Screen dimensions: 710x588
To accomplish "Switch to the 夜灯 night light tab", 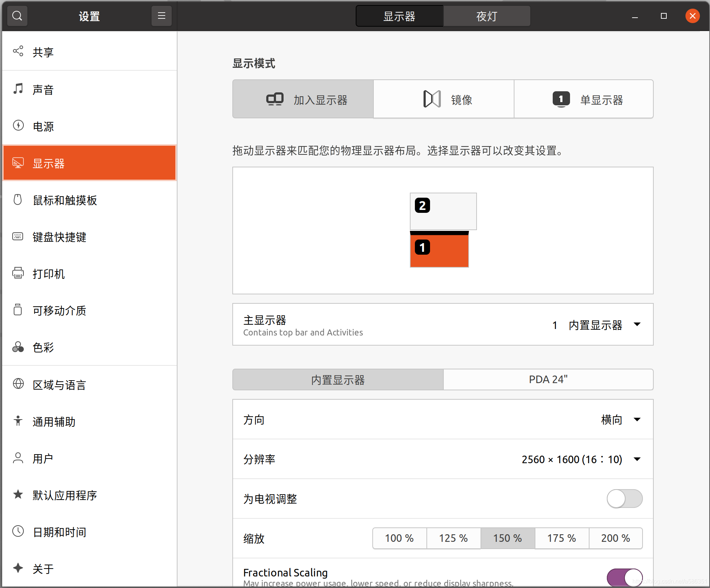I will click(487, 16).
